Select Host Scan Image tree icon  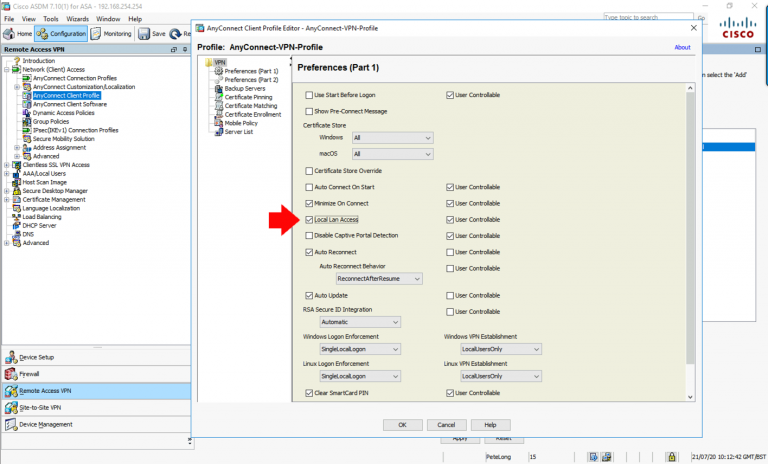tap(17, 182)
